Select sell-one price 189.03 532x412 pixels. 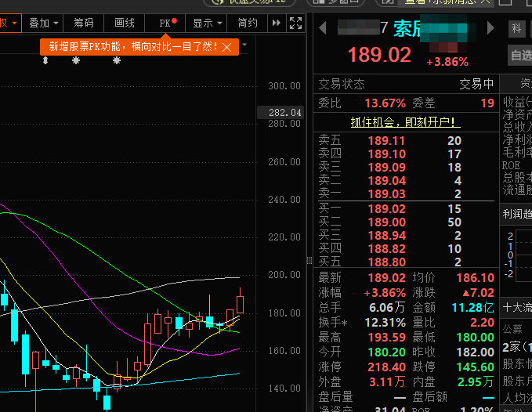pos(387,194)
